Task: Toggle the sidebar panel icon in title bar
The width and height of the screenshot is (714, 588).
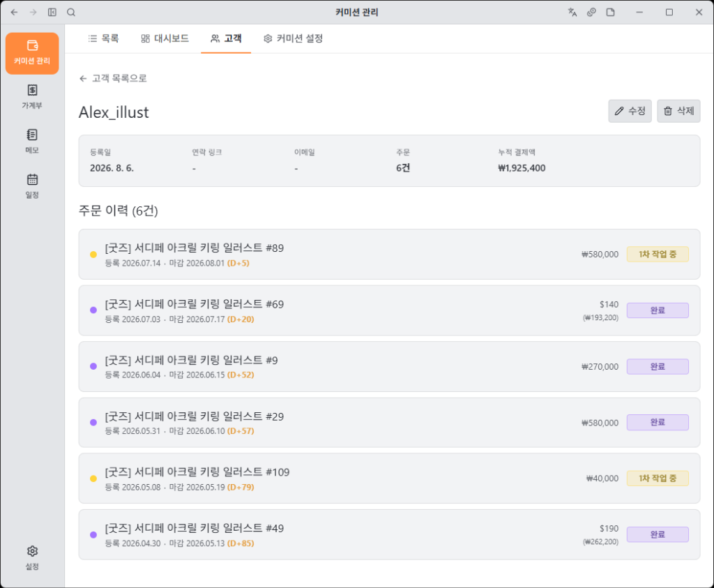Action: (x=52, y=13)
